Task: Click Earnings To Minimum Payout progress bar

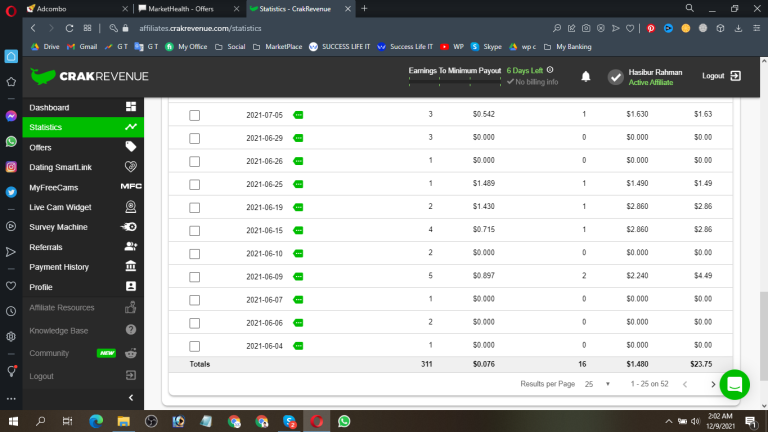Action: [455, 81]
